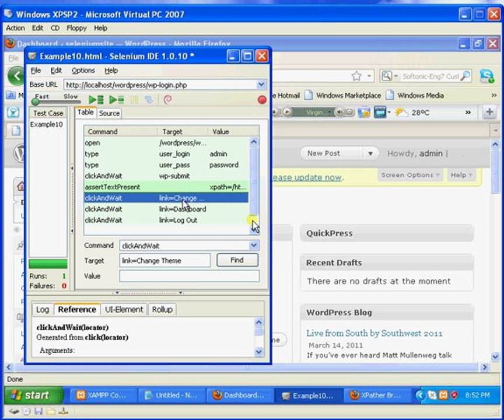Switch to XPather Browser taskbar item
This screenshot has width=504, height=420.
(376, 395)
